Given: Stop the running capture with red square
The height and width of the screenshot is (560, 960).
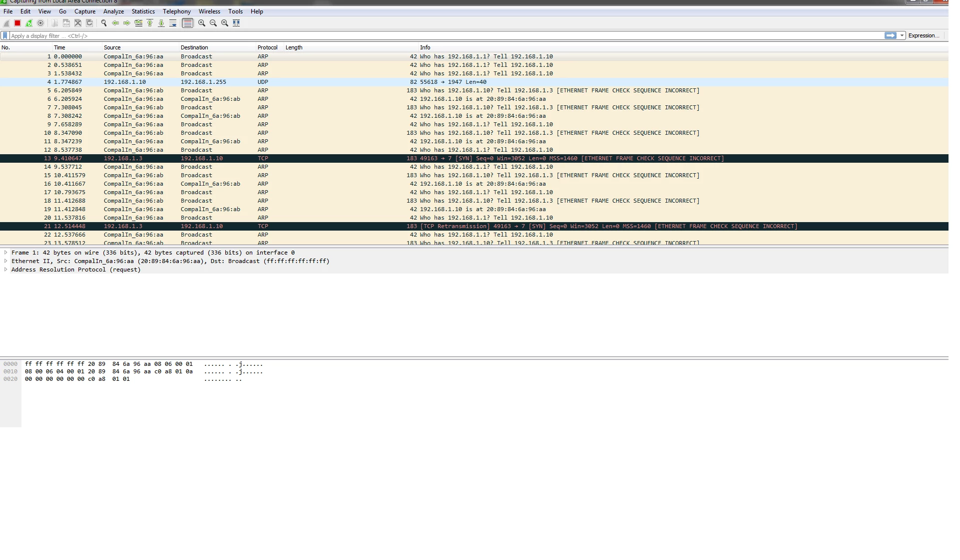Looking at the screenshot, I should (x=17, y=23).
